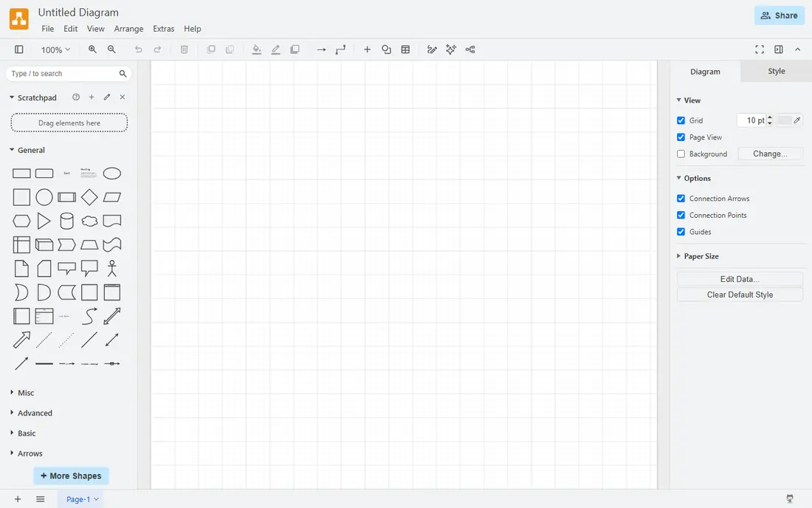Select the Cloud shape in General

[89, 221]
